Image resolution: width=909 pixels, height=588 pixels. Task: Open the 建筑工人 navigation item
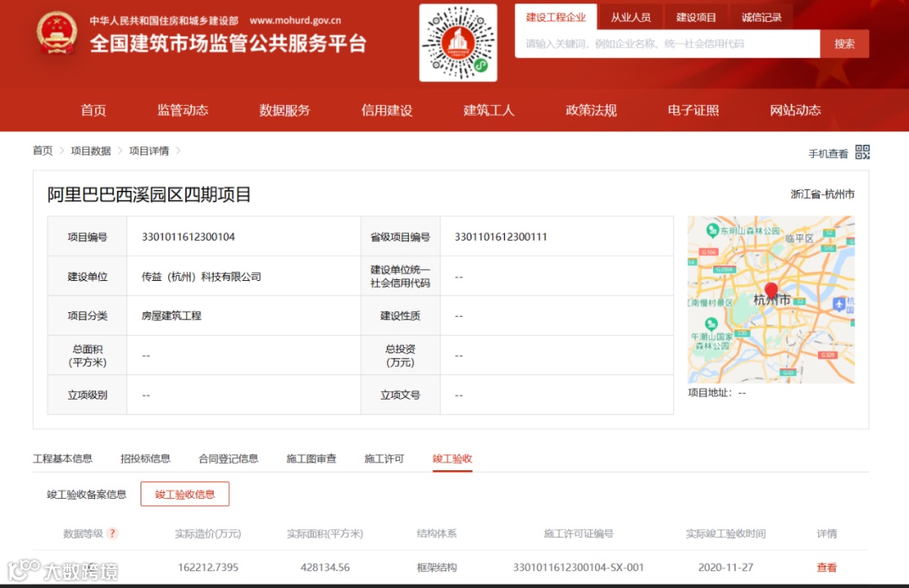[x=489, y=110]
